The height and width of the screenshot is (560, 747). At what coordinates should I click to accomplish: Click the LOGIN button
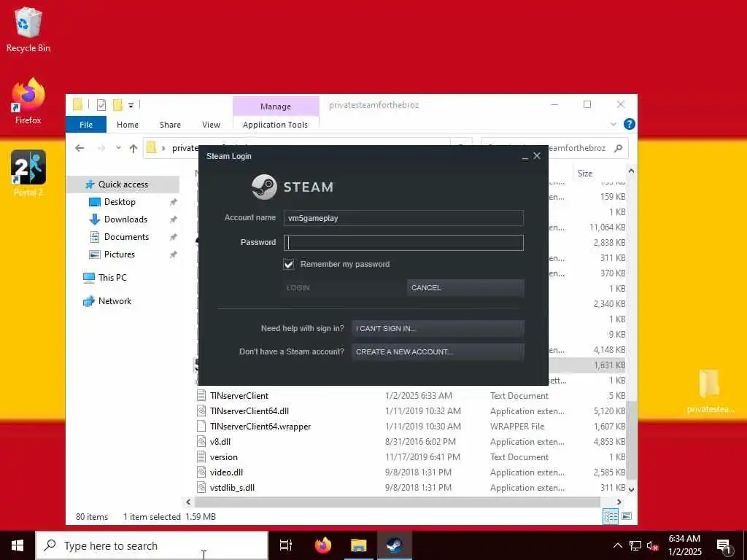pyautogui.click(x=343, y=287)
